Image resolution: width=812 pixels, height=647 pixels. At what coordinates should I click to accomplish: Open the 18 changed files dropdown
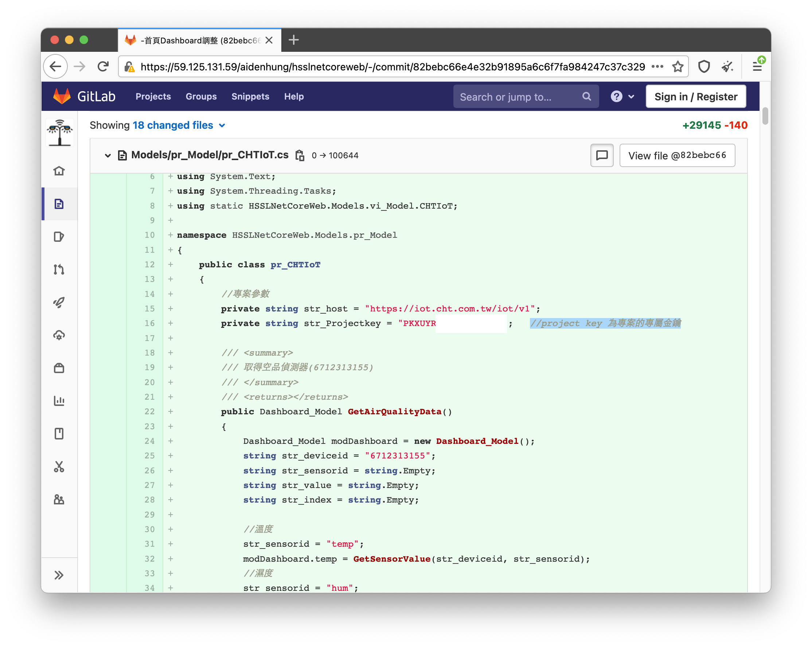179,125
